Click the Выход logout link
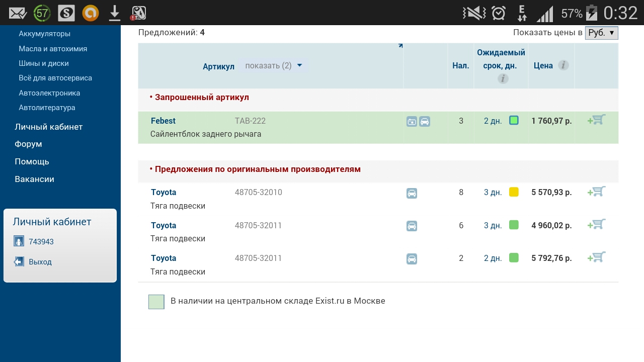This screenshot has height=362, width=644. click(40, 262)
